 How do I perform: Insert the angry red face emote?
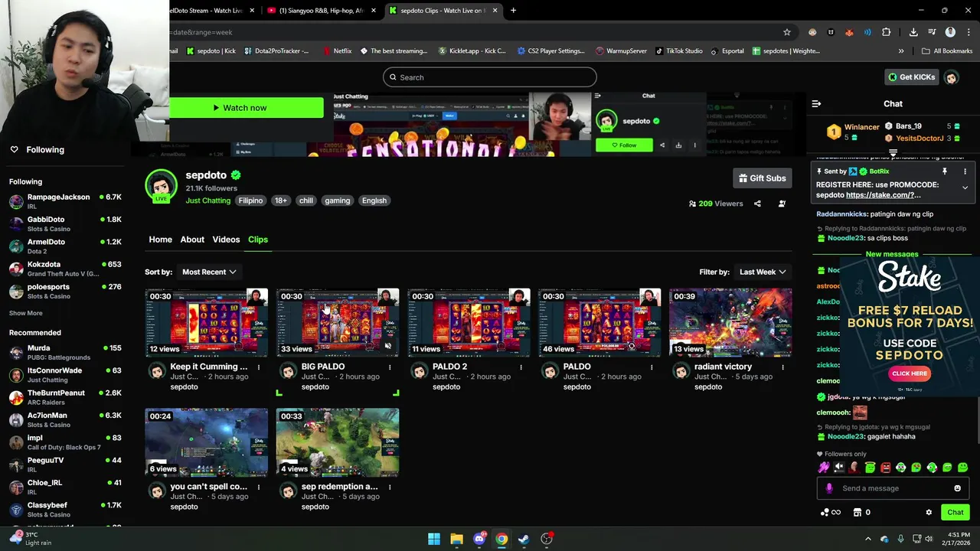coord(886,468)
